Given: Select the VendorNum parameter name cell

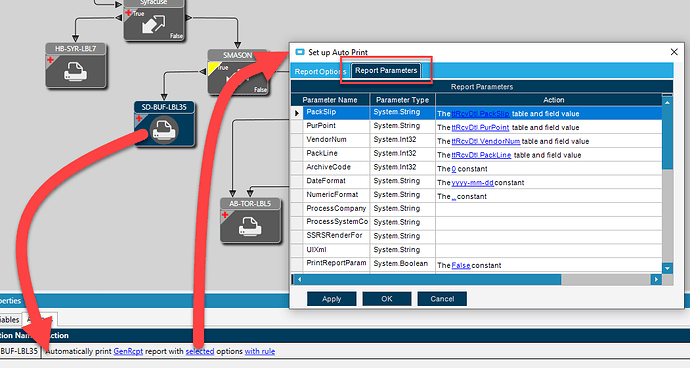Looking at the screenshot, I should pyautogui.click(x=336, y=140).
